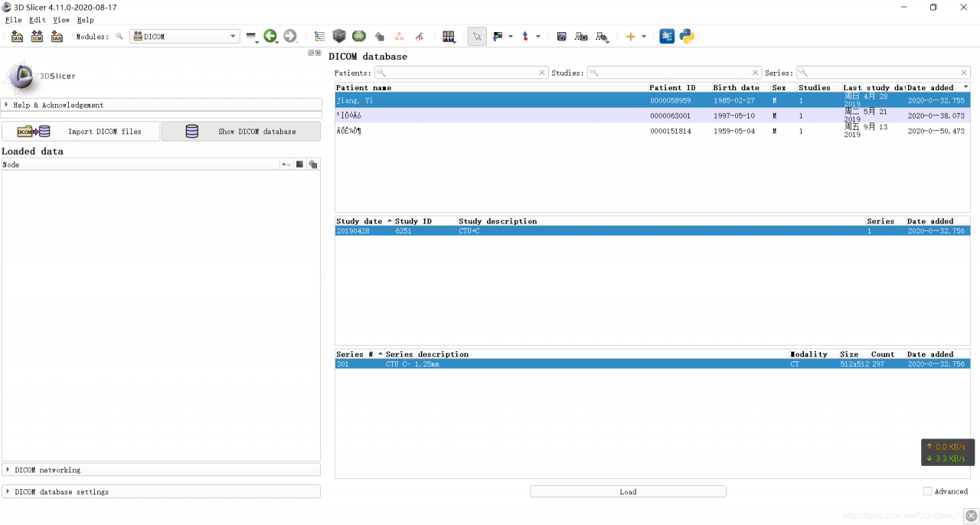Sort patients by Date added header
This screenshot has height=525, width=980.
point(938,87)
